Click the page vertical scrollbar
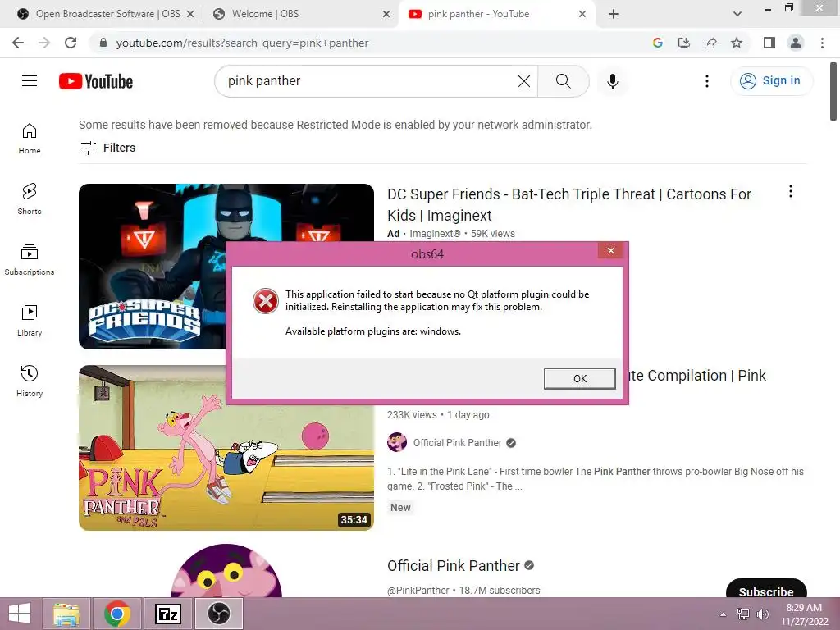Viewport: 840px width, 630px height. click(x=833, y=92)
